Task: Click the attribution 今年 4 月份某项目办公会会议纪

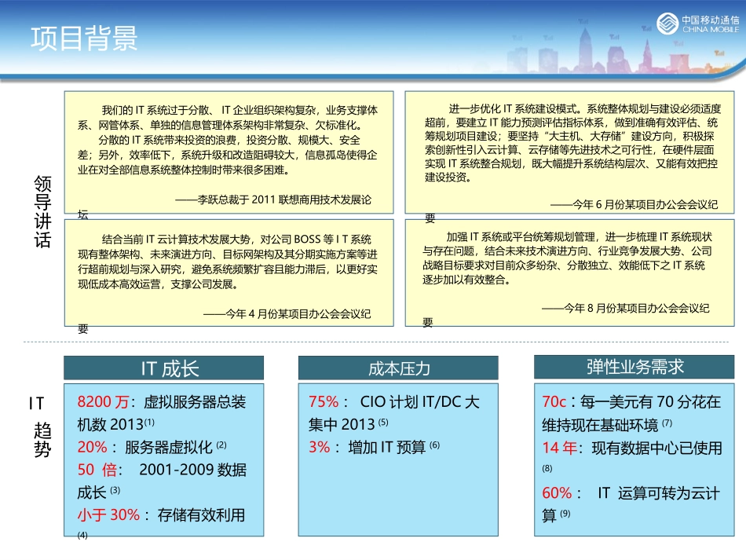Action: 287,314
